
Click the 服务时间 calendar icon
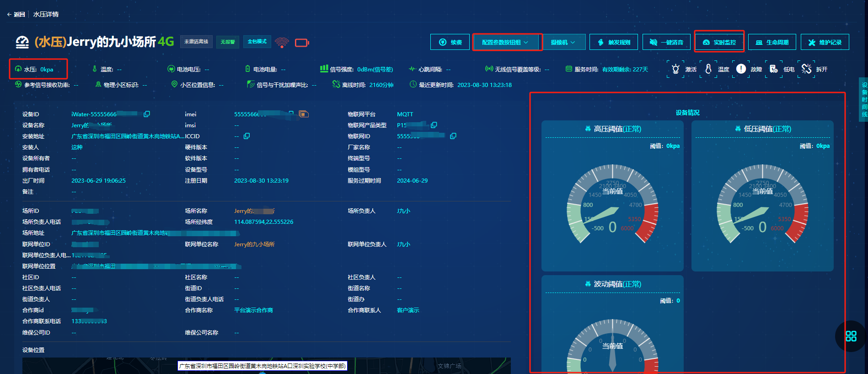pyautogui.click(x=569, y=69)
